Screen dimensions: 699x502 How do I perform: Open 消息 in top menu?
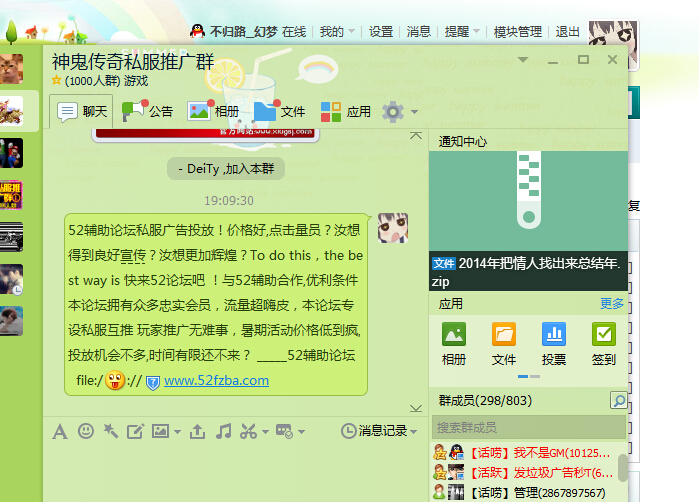pyautogui.click(x=418, y=32)
